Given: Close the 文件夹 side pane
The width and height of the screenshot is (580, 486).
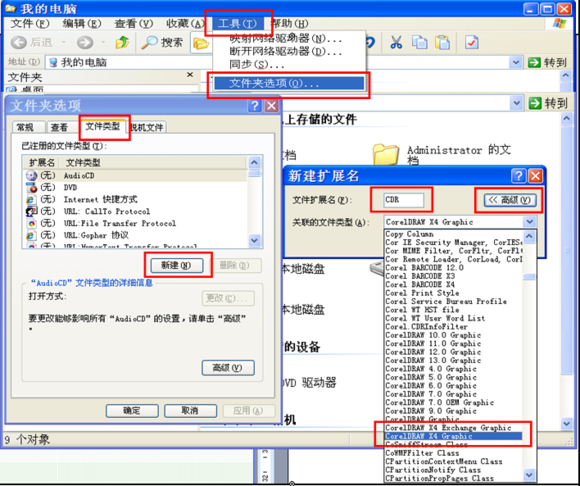Looking at the screenshot, I should pyautogui.click(x=190, y=75).
